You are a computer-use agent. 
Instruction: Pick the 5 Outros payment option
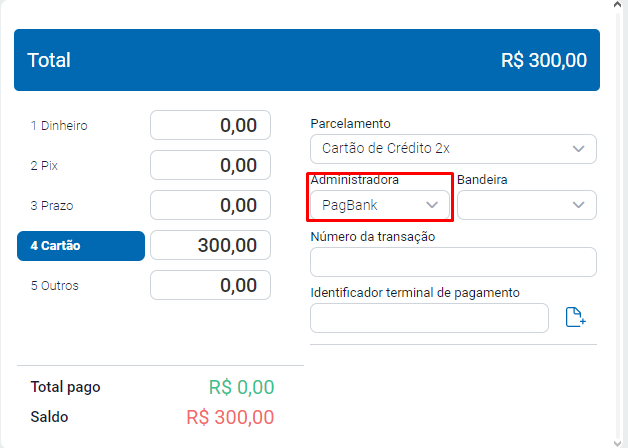coord(55,286)
